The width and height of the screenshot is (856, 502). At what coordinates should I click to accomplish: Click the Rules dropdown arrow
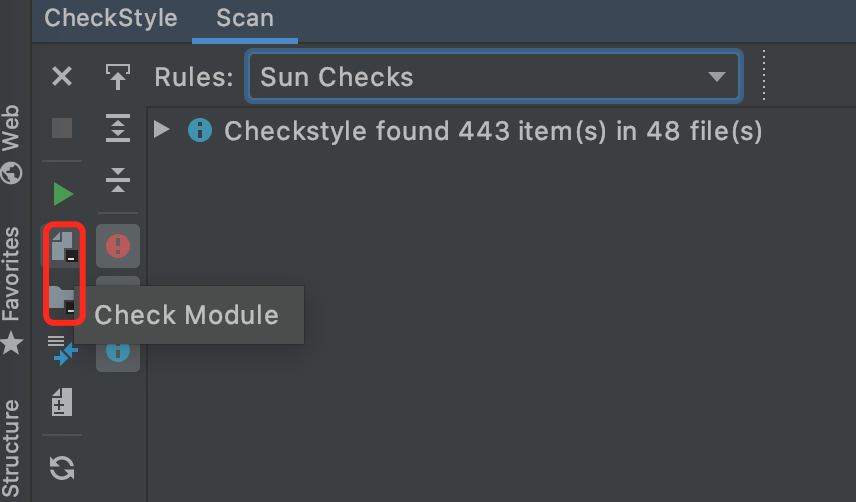pos(716,76)
